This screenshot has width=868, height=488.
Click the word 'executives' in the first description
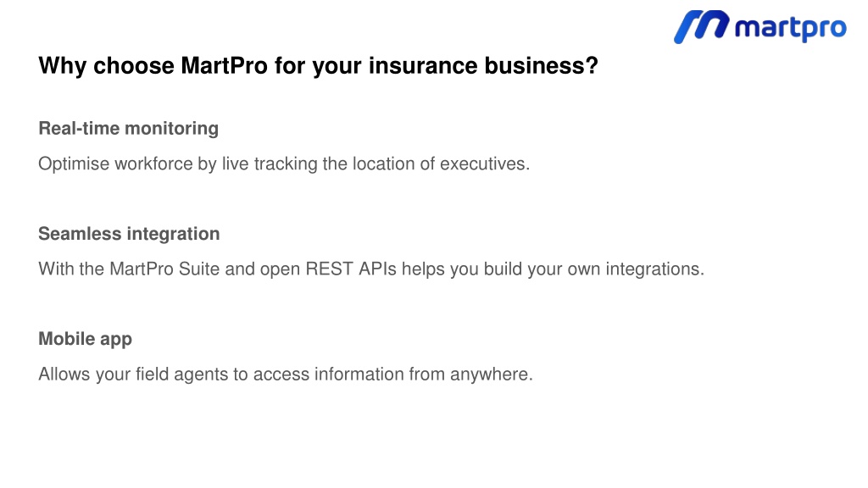click(482, 164)
